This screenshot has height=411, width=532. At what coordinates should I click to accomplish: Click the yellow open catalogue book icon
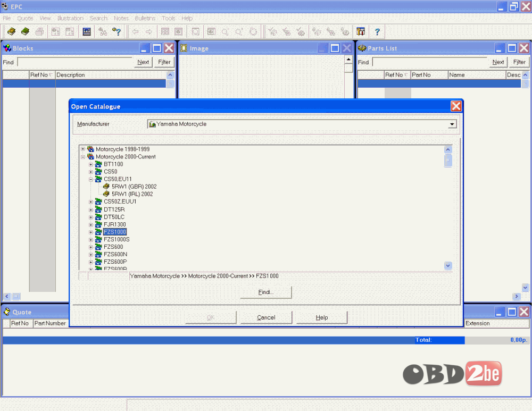12,31
